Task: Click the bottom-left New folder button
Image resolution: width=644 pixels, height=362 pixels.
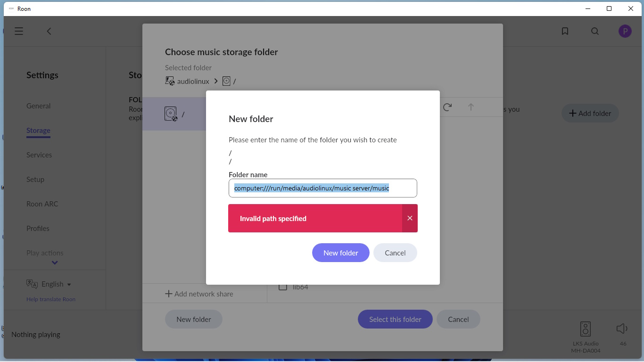Action: pyautogui.click(x=194, y=319)
